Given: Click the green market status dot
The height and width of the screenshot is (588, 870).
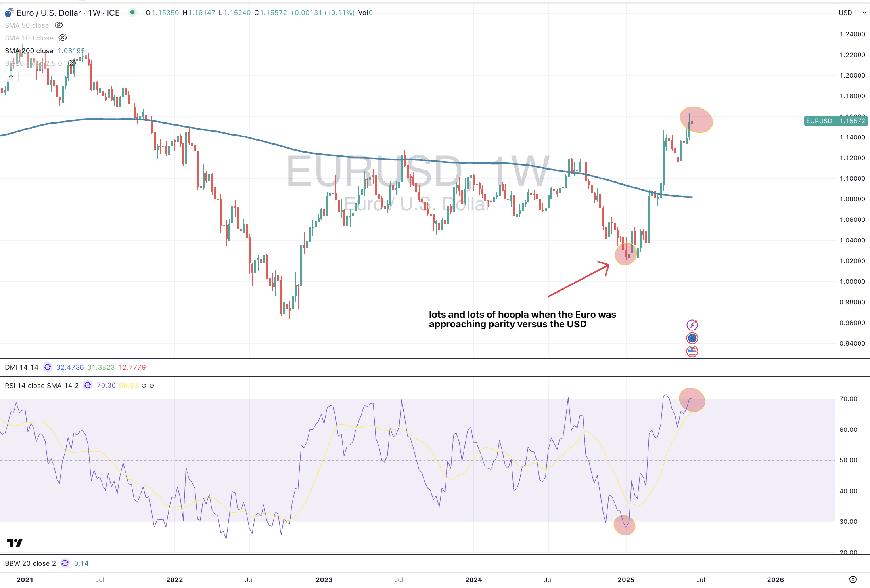Looking at the screenshot, I should [132, 13].
